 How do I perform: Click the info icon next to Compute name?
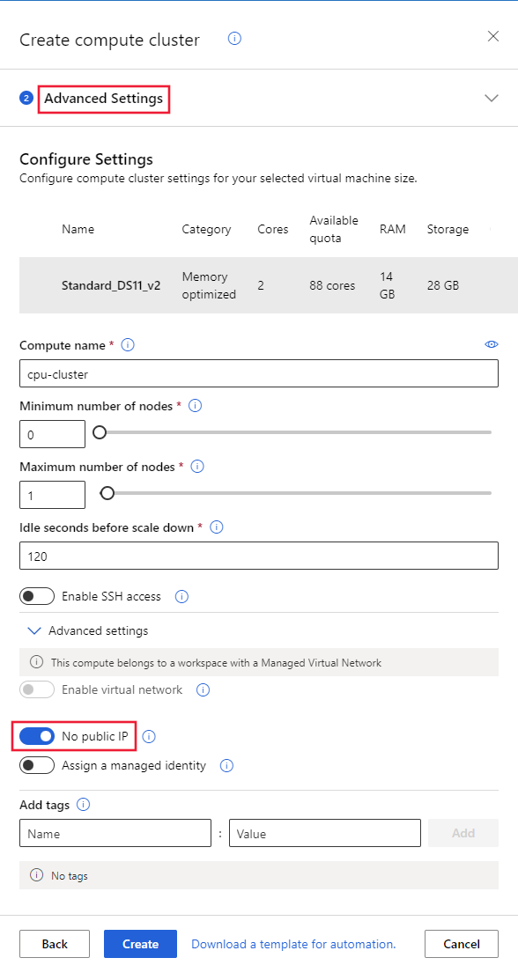(x=129, y=345)
